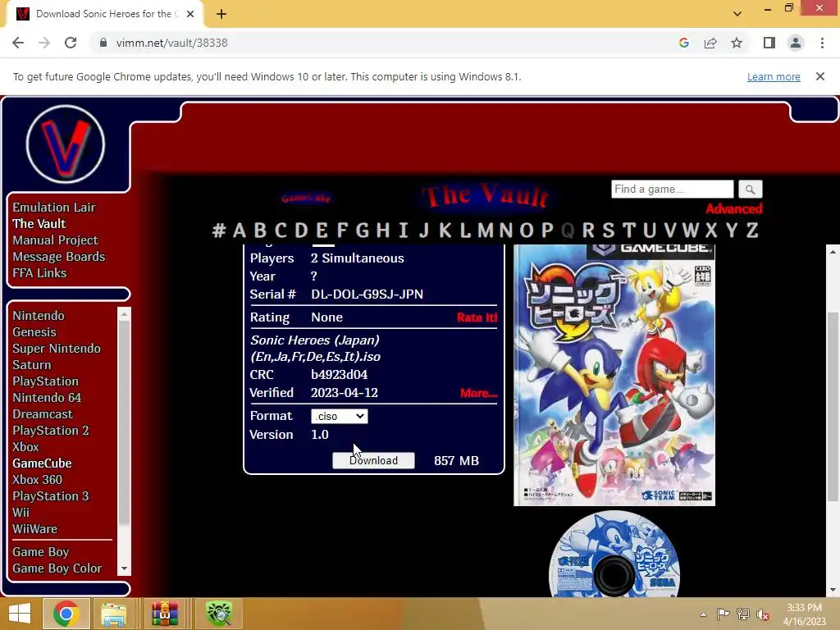Click the page scrollbar down arrow
The width and height of the screenshot is (840, 630).
833,591
